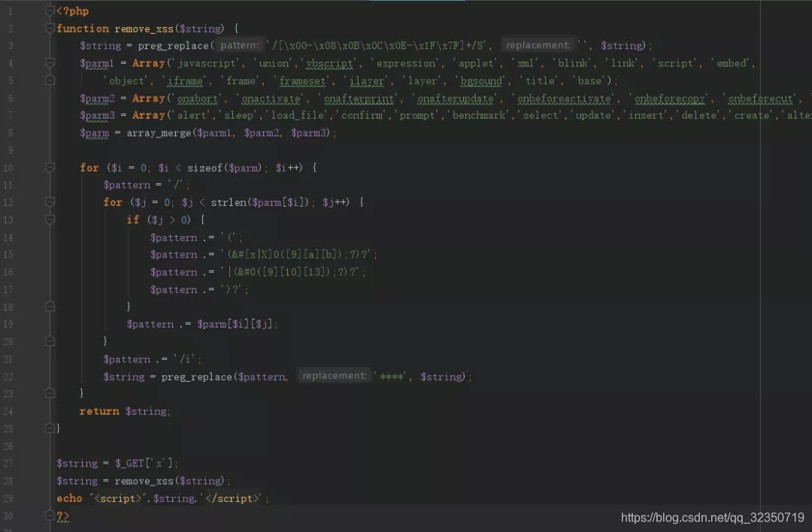Click the 'expression' string on line 4
812x532 pixels.
pos(407,63)
